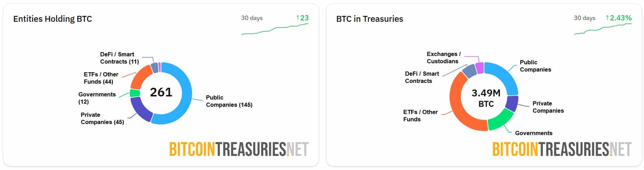Click the green Governments (12) chart segment
Screen dimensions: 644x170
click(135, 93)
